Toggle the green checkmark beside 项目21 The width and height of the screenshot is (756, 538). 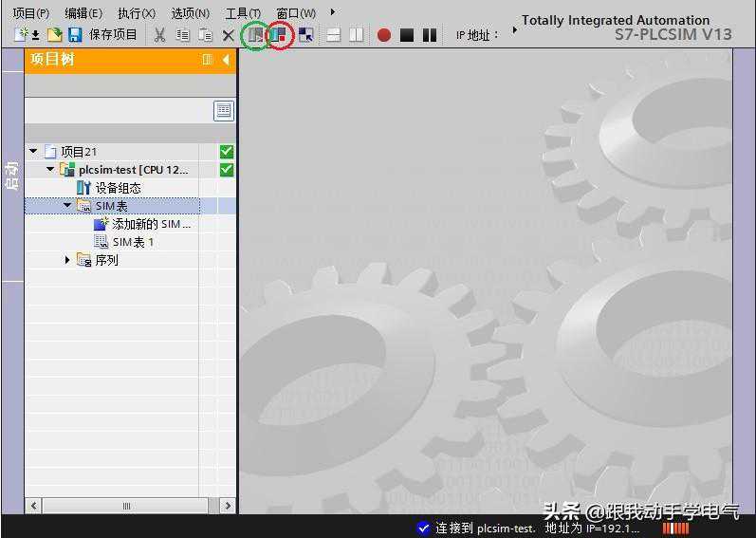pyautogui.click(x=226, y=152)
